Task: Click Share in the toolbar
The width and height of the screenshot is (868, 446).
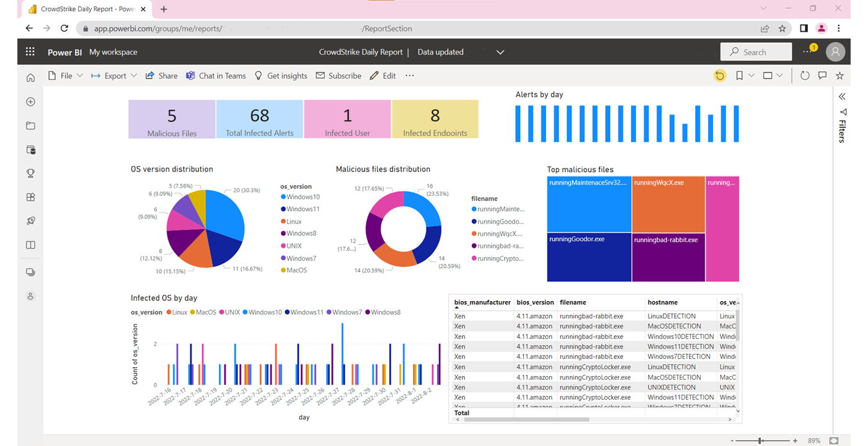Action: pyautogui.click(x=161, y=76)
